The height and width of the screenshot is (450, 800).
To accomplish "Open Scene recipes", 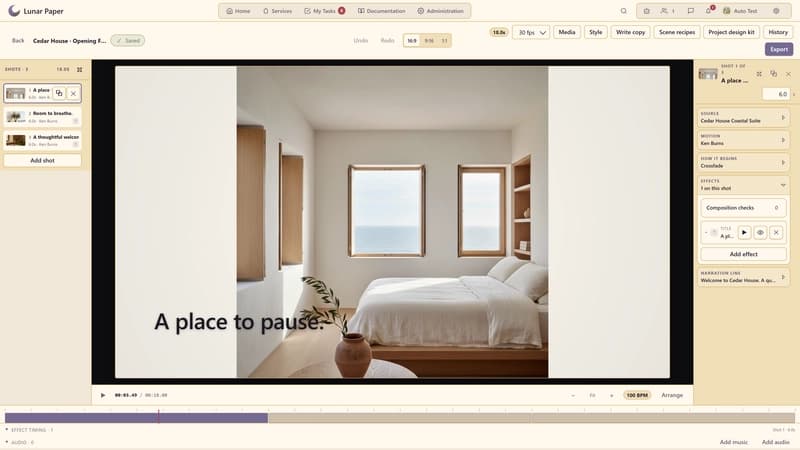I will pos(677,32).
